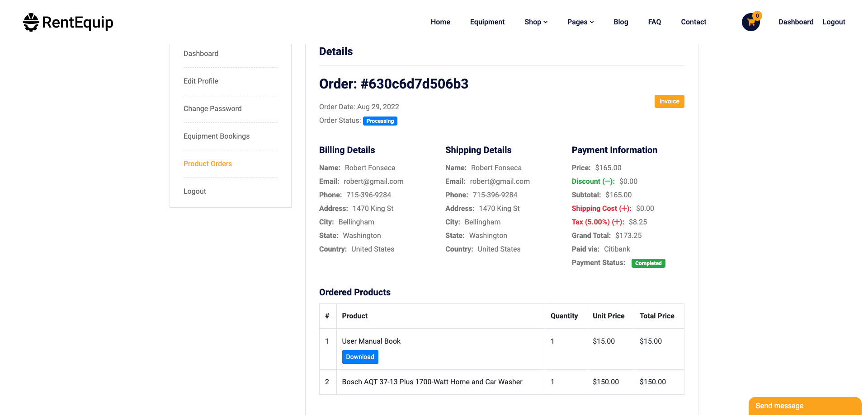Click the RentEquip helmet logo icon
Image resolution: width=868 pixels, height=415 pixels.
(x=31, y=22)
